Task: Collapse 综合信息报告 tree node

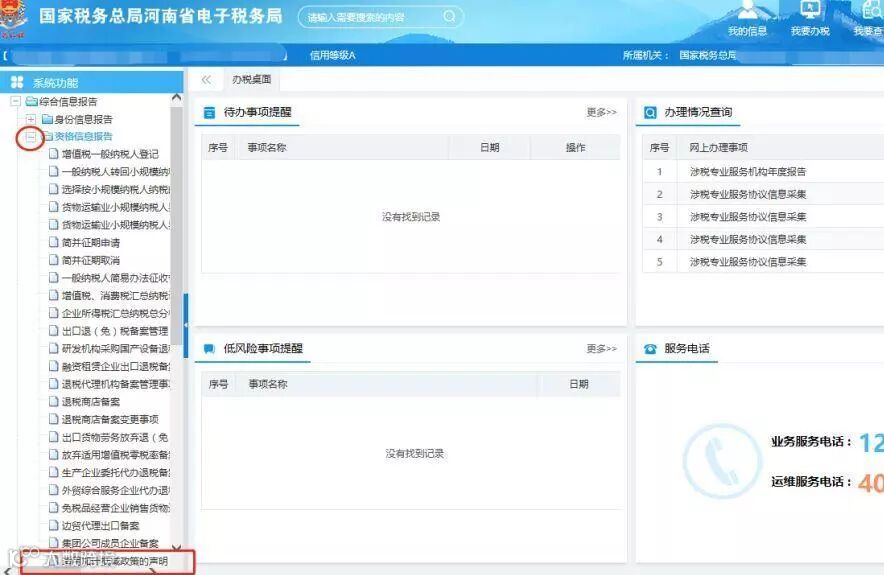Action: coord(15,101)
